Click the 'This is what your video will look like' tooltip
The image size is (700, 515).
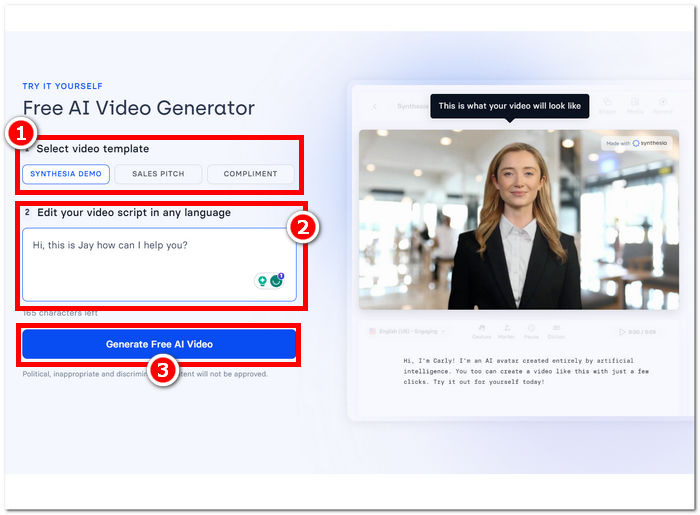coord(510,106)
